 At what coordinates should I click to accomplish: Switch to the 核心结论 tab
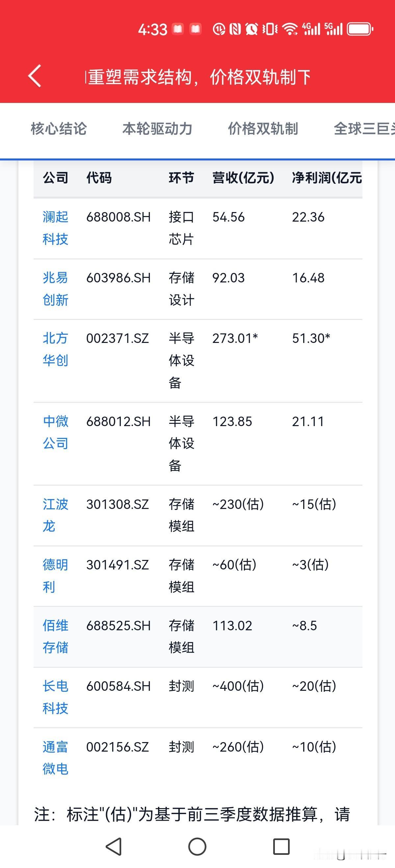(x=59, y=129)
